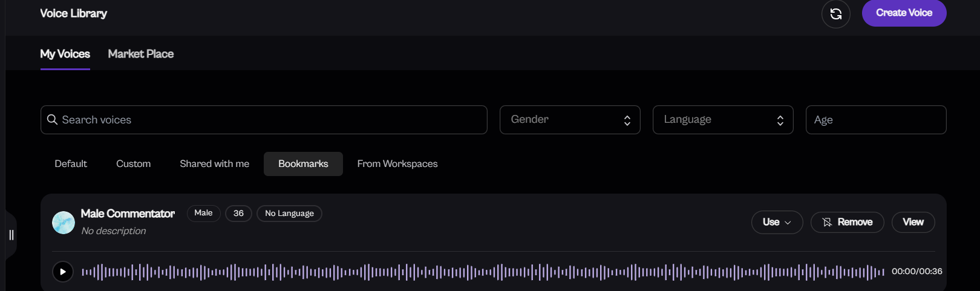Image resolution: width=980 pixels, height=291 pixels.
Task: Open the Gender filter dropdown
Action: click(563, 120)
